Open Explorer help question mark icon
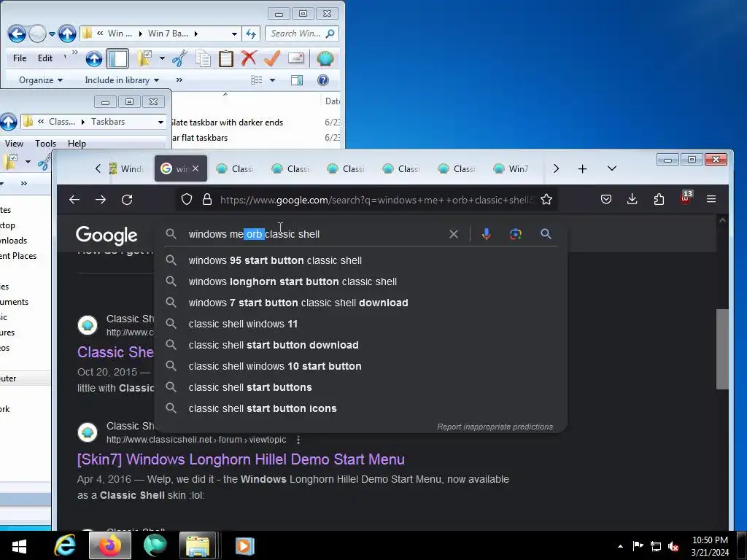The height and width of the screenshot is (560, 747). (323, 80)
